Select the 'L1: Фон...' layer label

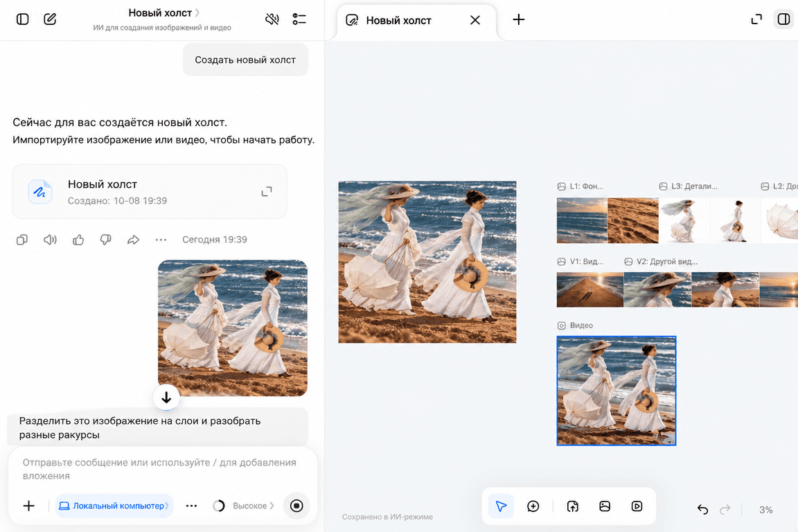(580, 186)
